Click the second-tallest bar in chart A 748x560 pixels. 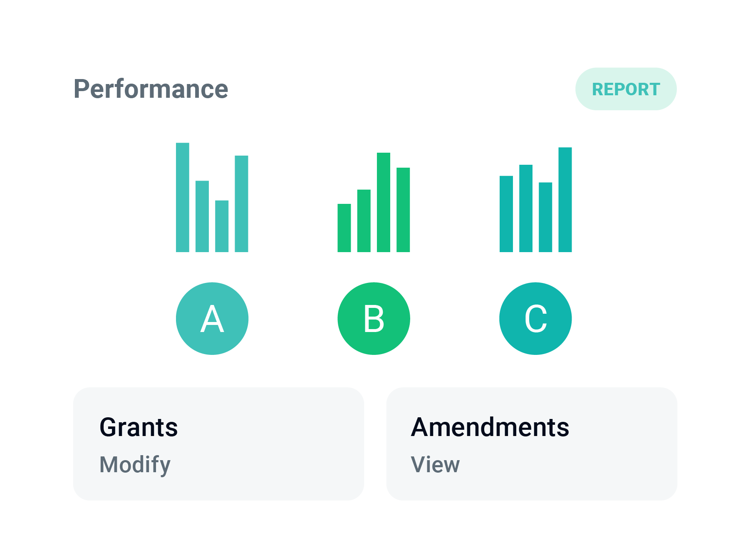241,204
